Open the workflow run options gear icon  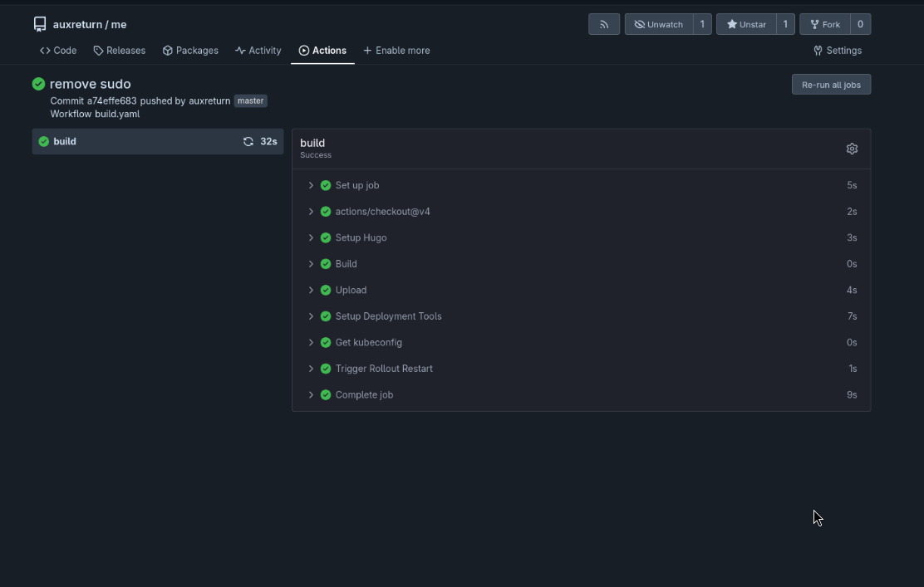[852, 148]
